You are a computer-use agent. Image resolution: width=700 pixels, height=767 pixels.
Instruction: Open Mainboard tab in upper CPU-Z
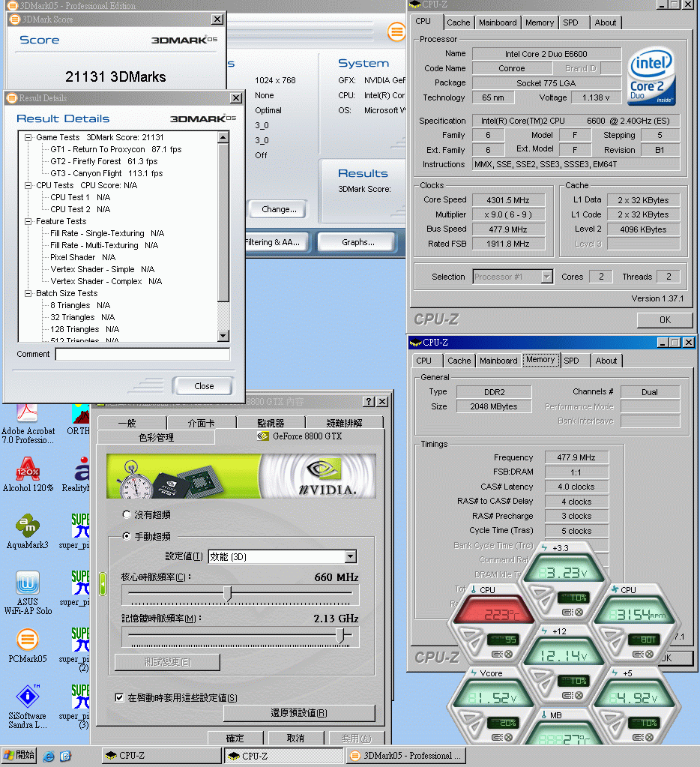click(x=498, y=22)
